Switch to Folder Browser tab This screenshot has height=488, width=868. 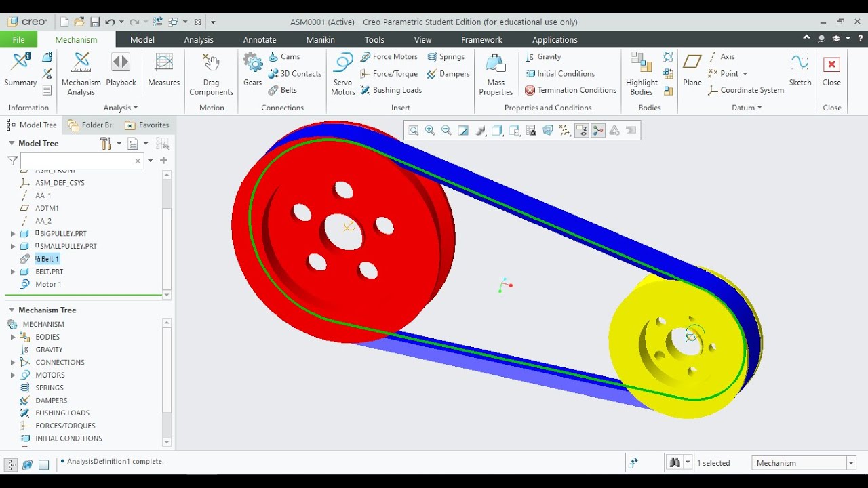(91, 125)
